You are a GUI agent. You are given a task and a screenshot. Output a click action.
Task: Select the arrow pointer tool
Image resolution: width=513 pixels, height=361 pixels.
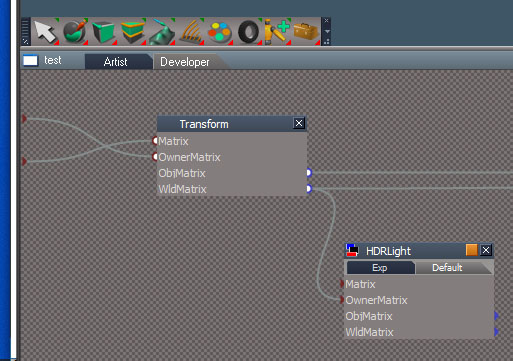46,32
